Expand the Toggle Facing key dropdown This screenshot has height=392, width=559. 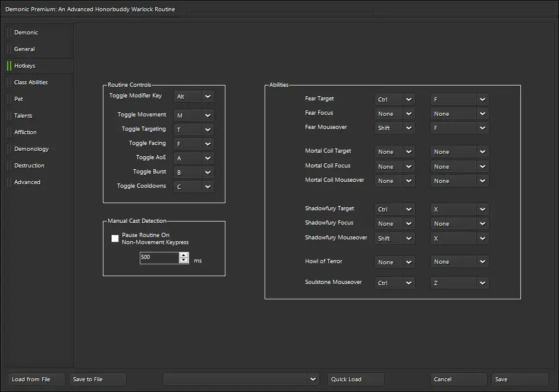pyautogui.click(x=194, y=144)
